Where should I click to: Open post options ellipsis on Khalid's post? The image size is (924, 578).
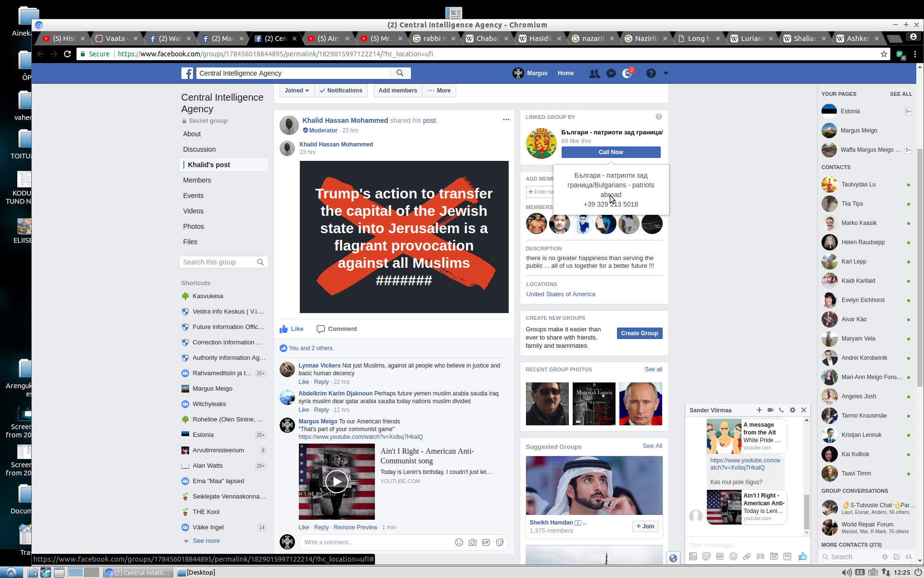(x=506, y=119)
